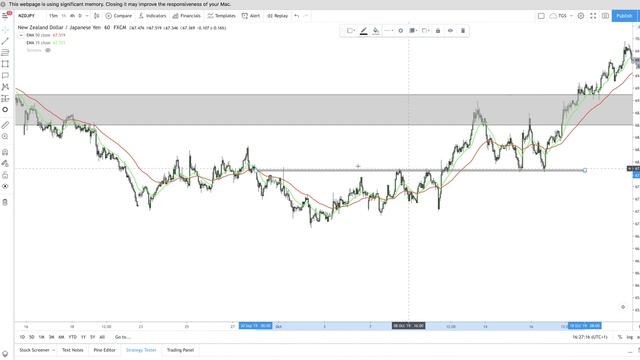Open drawing settings gear in floating toolbar

coord(400,31)
